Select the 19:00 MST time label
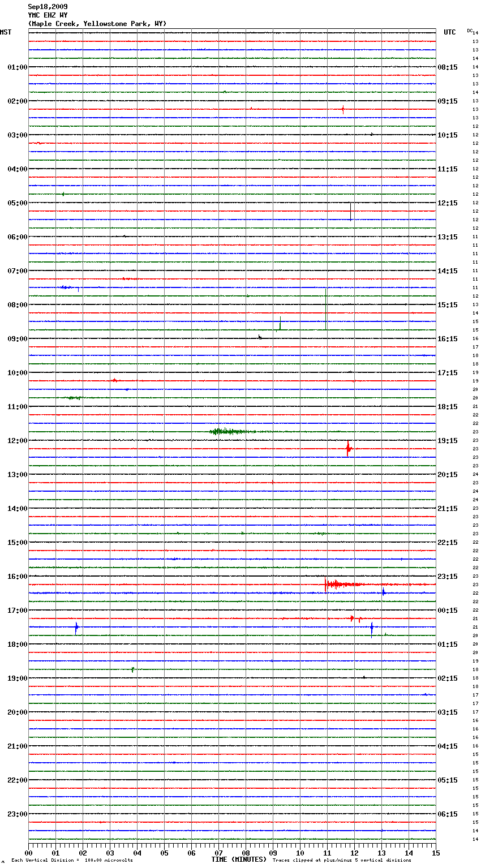The height and width of the screenshot is (868, 481). [18, 678]
